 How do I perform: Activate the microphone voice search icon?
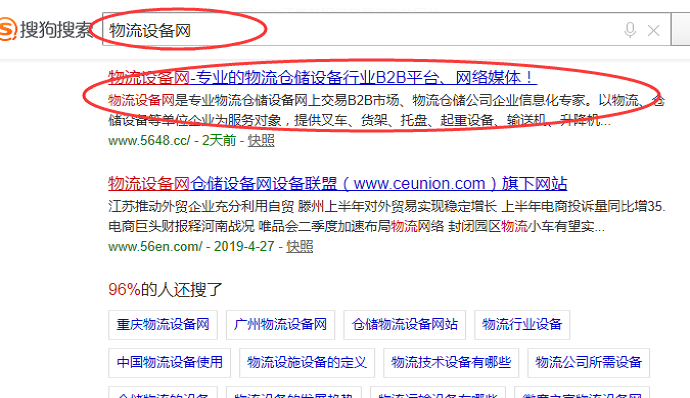630,30
